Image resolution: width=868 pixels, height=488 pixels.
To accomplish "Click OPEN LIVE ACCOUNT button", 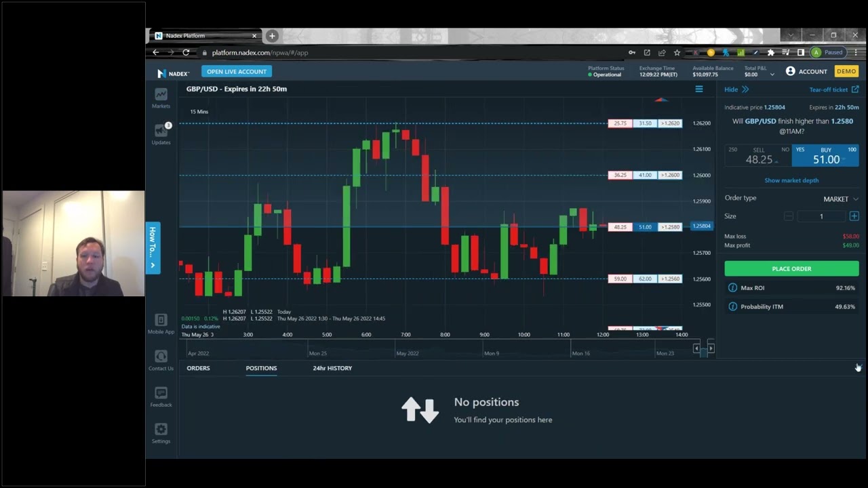I will coord(237,71).
